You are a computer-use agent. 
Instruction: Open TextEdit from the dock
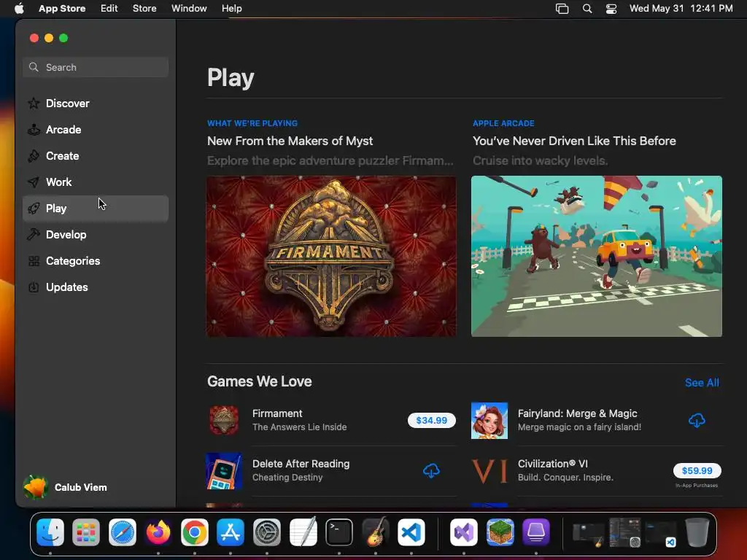(303, 532)
